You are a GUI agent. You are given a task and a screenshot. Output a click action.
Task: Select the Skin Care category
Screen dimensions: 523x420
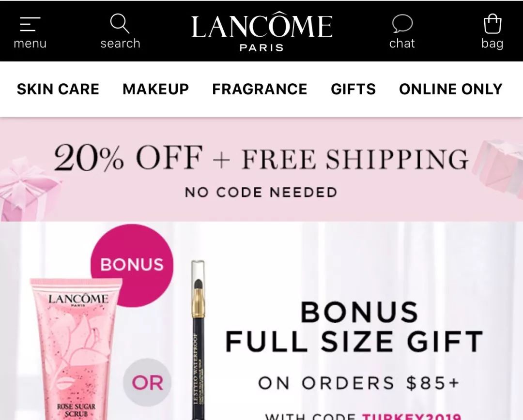58,89
